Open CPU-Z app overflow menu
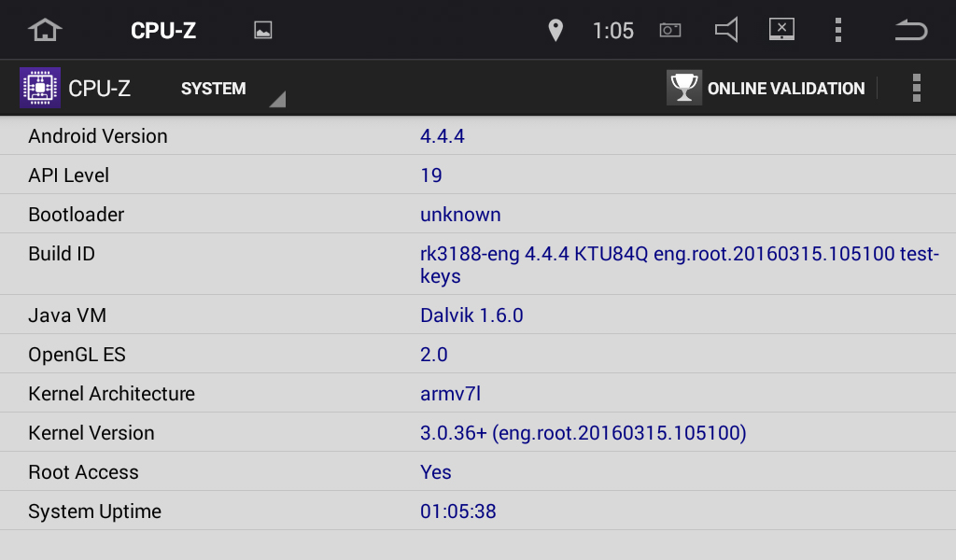The width and height of the screenshot is (956, 560). pyautogui.click(x=917, y=88)
